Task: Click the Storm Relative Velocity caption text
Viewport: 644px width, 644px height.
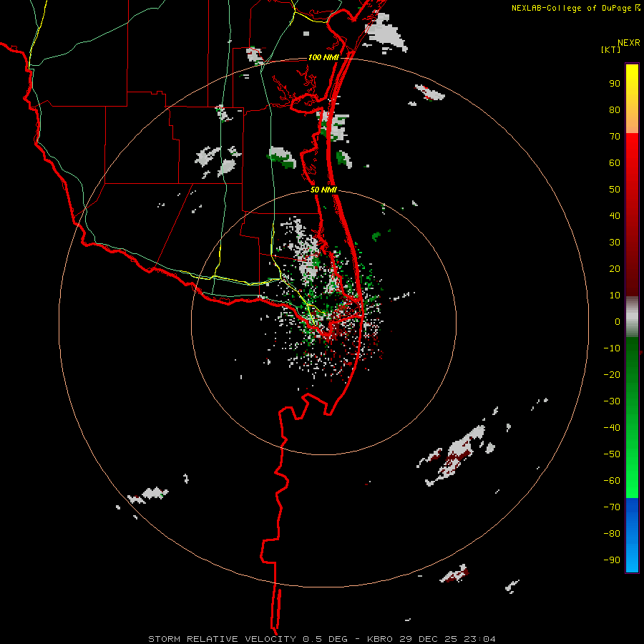Action: click(x=321, y=639)
